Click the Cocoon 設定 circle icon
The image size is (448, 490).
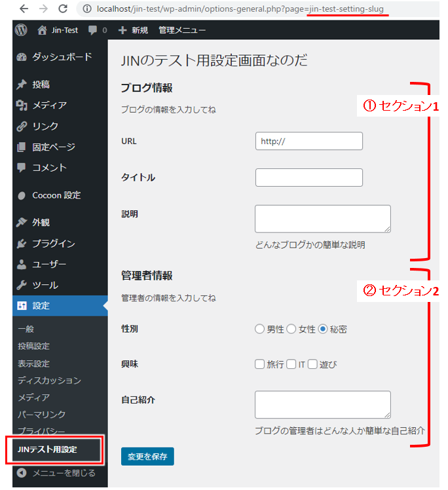pyautogui.click(x=22, y=196)
